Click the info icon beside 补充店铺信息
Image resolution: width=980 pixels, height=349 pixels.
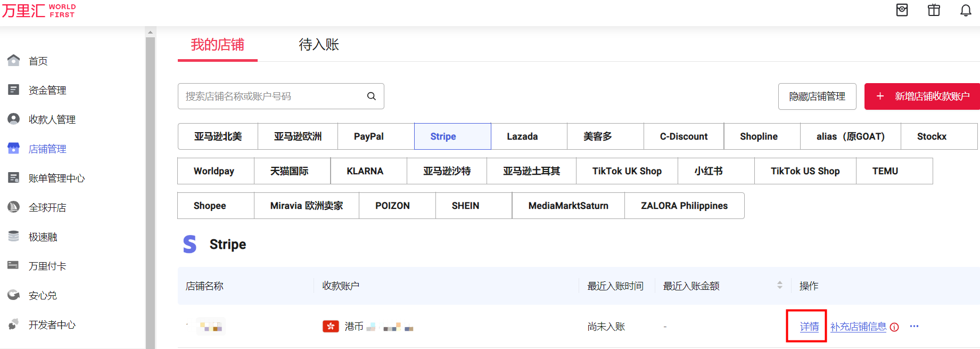point(894,327)
